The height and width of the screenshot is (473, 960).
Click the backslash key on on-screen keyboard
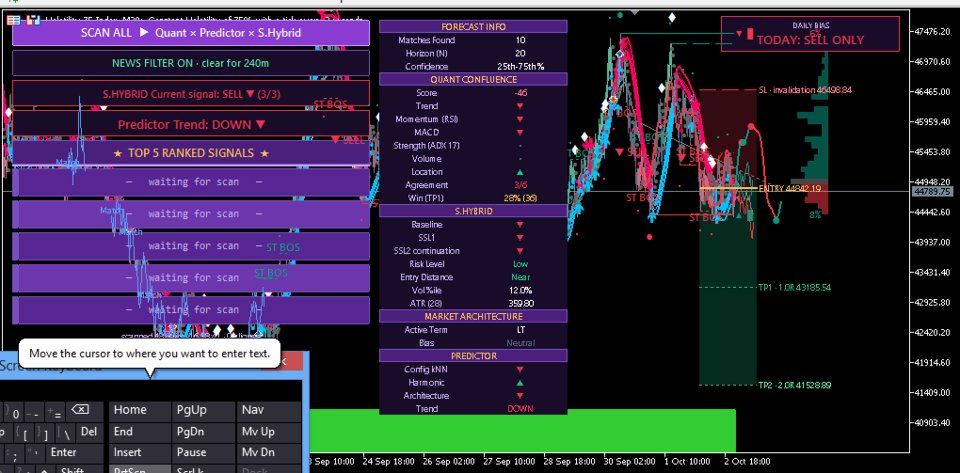[67, 433]
